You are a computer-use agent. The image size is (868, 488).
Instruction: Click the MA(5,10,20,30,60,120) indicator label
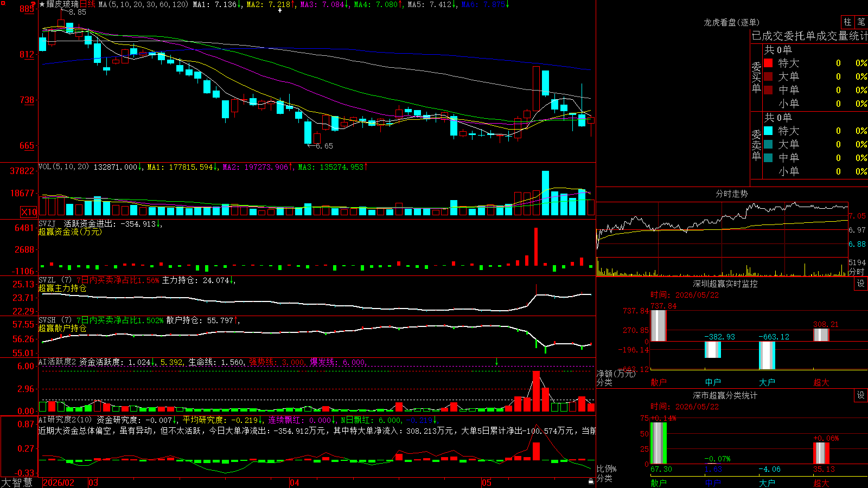point(143,4)
